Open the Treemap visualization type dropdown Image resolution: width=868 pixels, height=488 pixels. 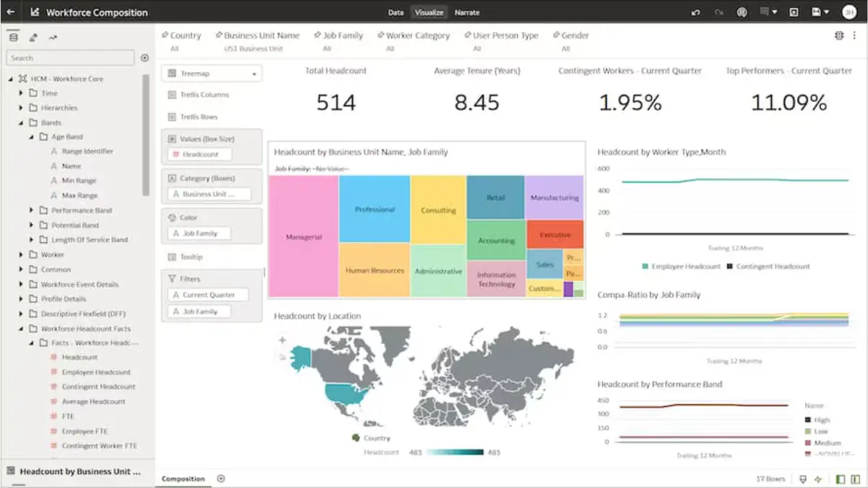tap(211, 72)
